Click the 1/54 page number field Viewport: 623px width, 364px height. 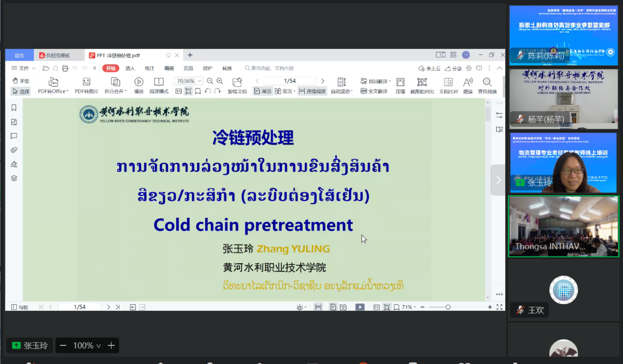point(289,81)
